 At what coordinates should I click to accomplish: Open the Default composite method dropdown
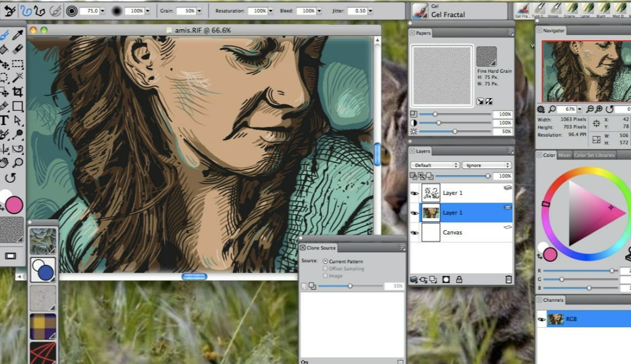pyautogui.click(x=434, y=165)
